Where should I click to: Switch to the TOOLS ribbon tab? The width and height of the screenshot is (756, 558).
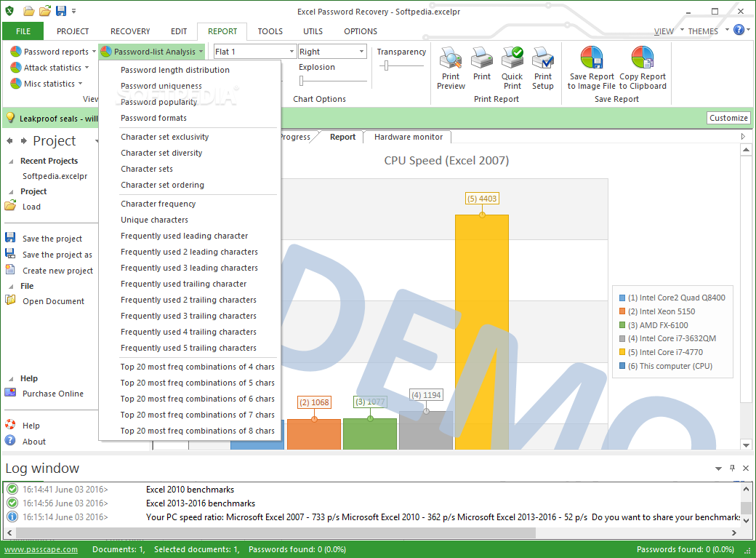pos(270,31)
